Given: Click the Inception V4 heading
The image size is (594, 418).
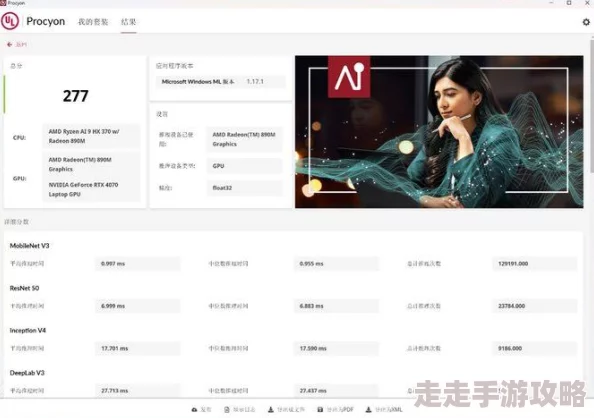Looking at the screenshot, I should 28,330.
